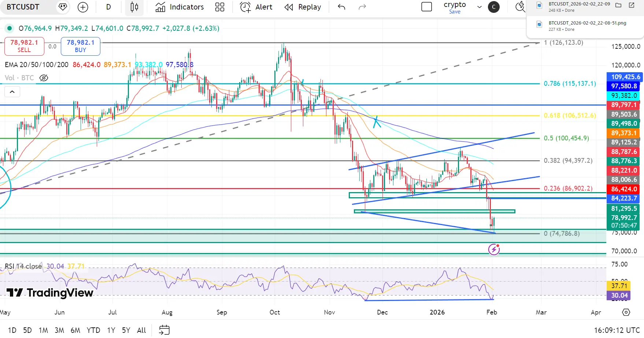
Task: Open chart settings gear on time axis
Action: (x=626, y=312)
